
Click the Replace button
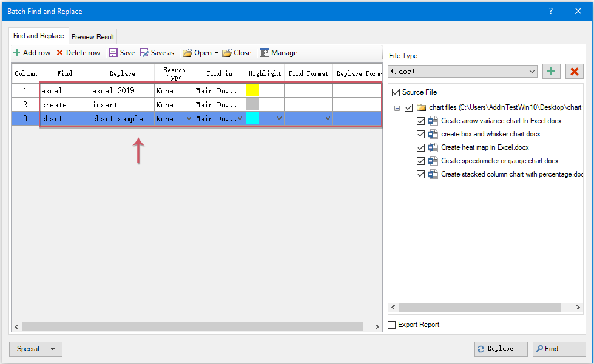point(501,349)
